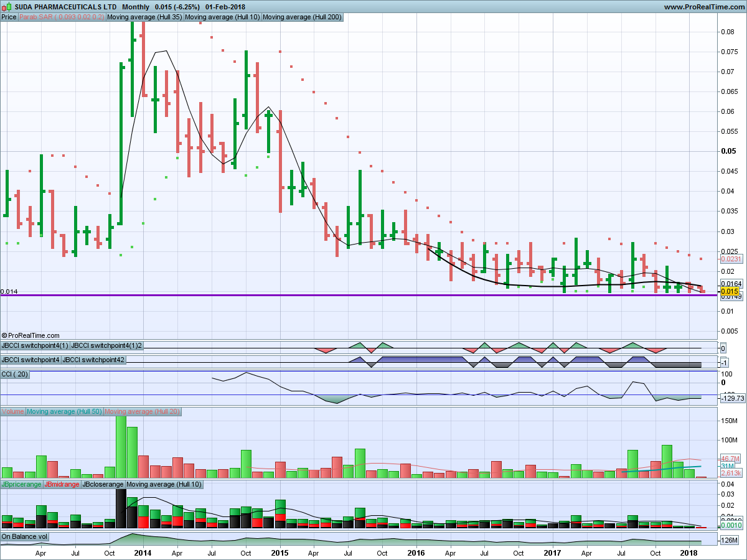Screen dimensions: 747x560
Task: Open the www.ProRealTime.com link
Action: pyautogui.click(x=703, y=7)
